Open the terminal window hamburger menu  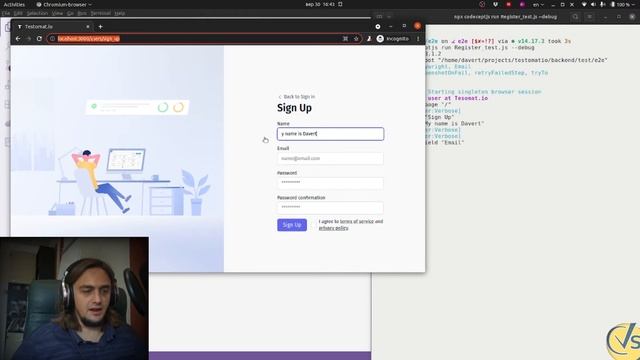(x=589, y=17)
